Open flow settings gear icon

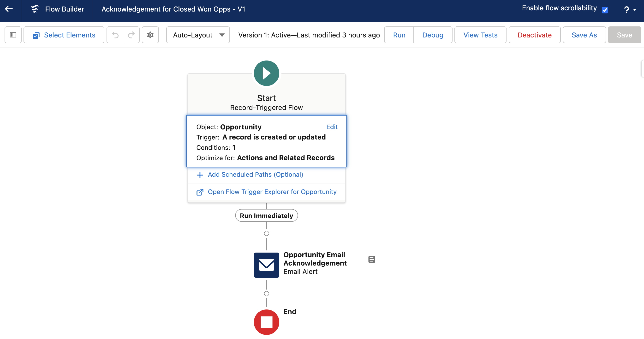click(150, 35)
